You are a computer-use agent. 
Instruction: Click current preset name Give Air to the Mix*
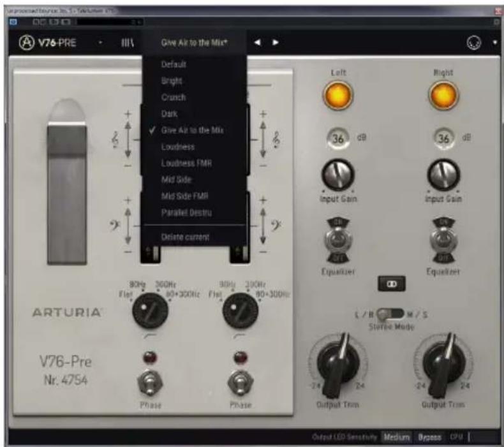pyautogui.click(x=194, y=43)
